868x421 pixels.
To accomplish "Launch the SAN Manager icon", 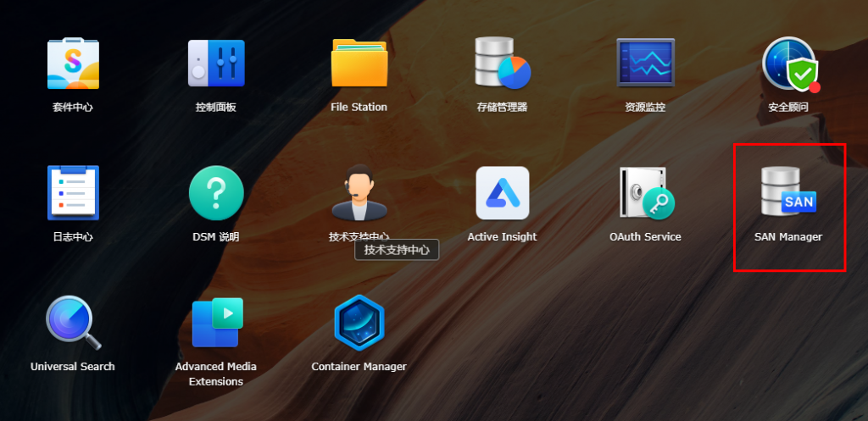I will tap(787, 191).
